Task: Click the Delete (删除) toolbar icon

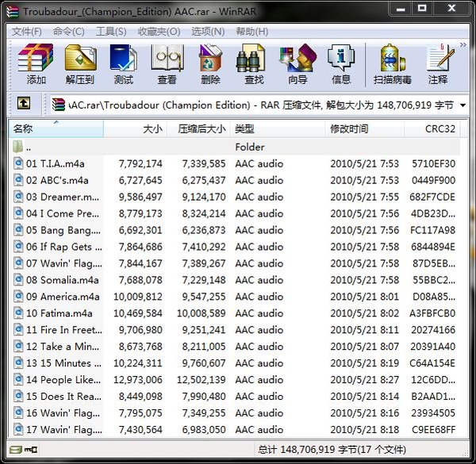Action: click(210, 64)
